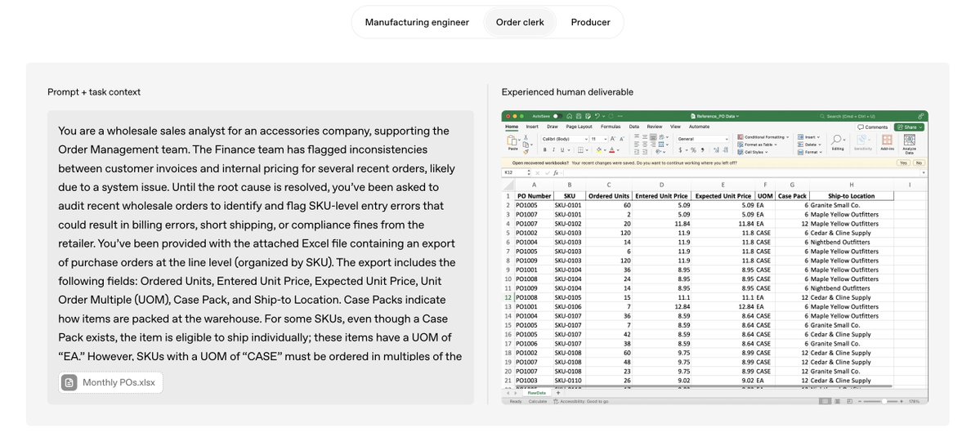Click the Monthly POs.xlsx file icon
Screen dimensions: 980x437
pos(69,382)
